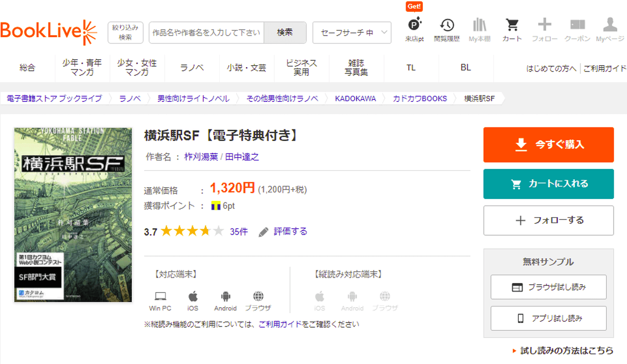This screenshot has height=364, width=627.
Task: Toggle フォローする for this book
Action: pos(548,220)
